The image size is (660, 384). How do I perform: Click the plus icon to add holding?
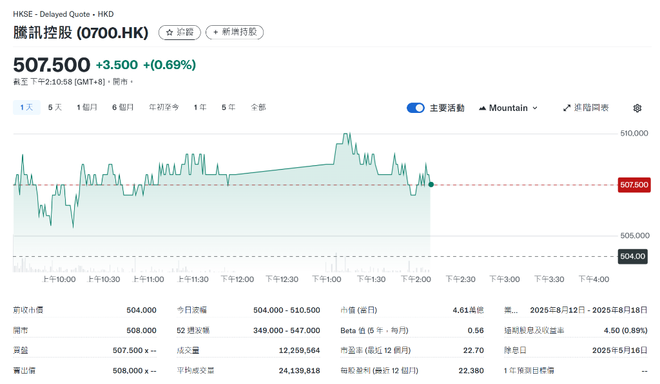(x=216, y=32)
